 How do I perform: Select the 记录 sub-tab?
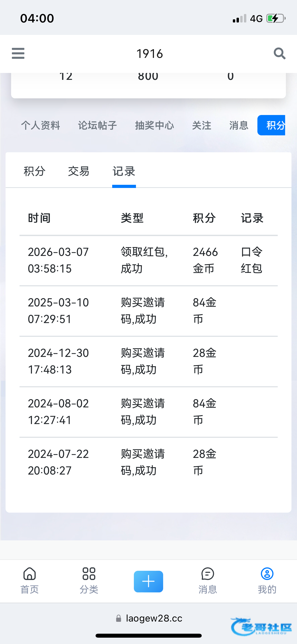click(x=124, y=171)
